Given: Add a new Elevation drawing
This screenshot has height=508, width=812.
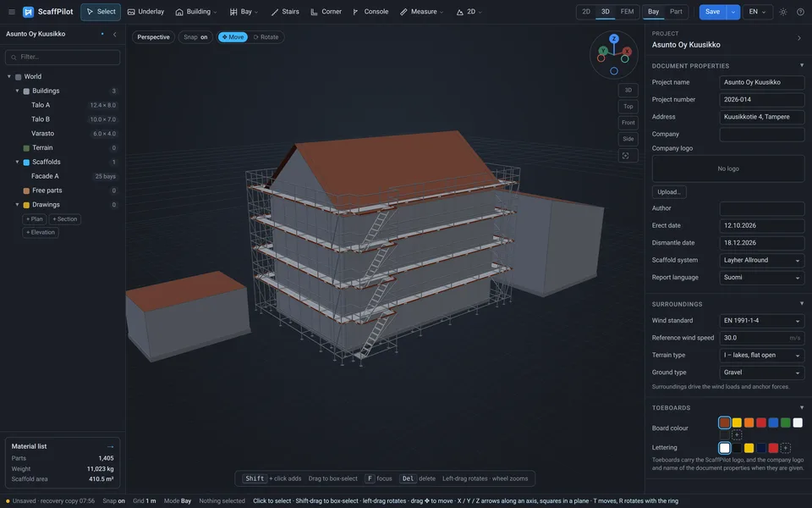Looking at the screenshot, I should (x=41, y=232).
